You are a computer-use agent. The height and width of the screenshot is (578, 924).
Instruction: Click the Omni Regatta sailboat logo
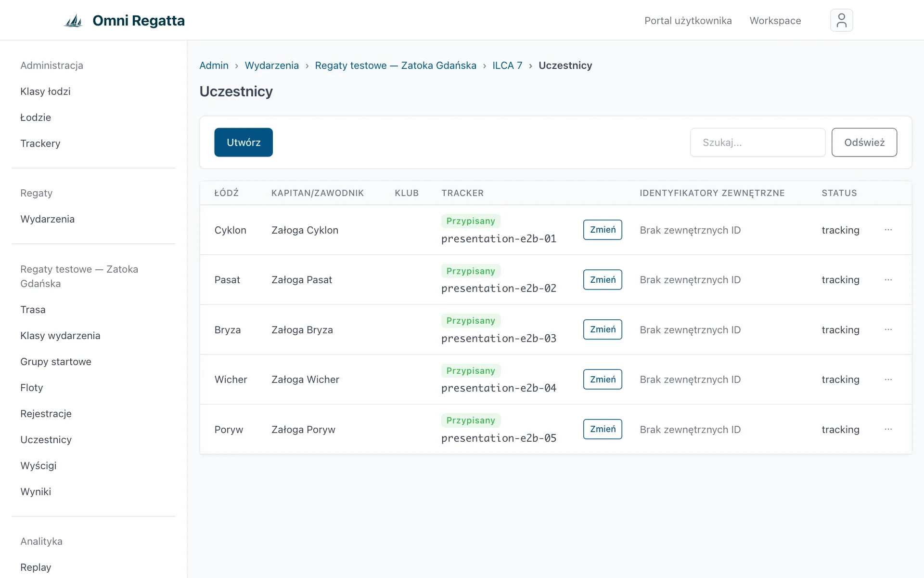(74, 21)
